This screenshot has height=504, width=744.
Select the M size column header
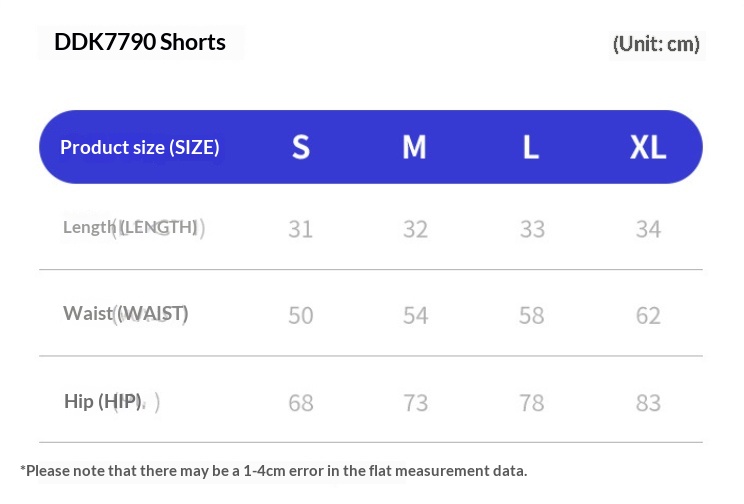414,148
